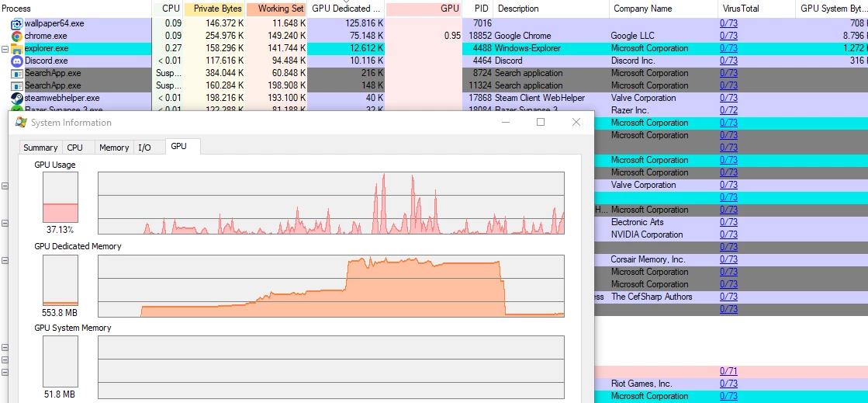Sort by the Description column header
The height and width of the screenshot is (403, 868).
coord(551,9)
